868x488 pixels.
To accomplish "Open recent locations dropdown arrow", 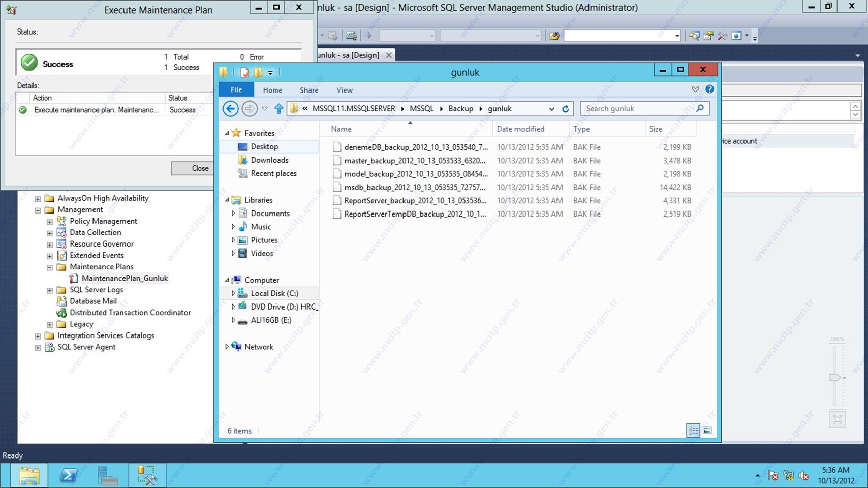I will click(x=264, y=109).
